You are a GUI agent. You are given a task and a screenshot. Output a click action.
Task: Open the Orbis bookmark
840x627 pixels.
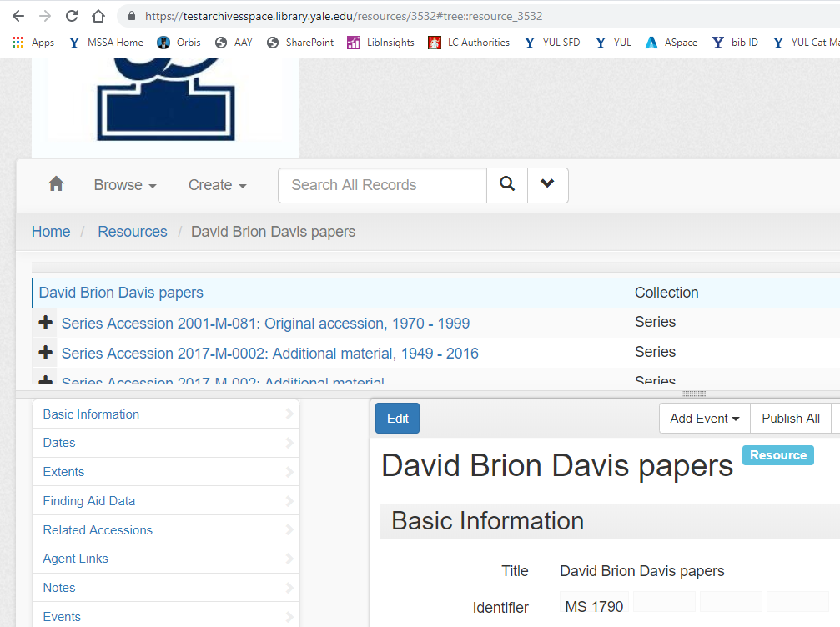pyautogui.click(x=179, y=43)
